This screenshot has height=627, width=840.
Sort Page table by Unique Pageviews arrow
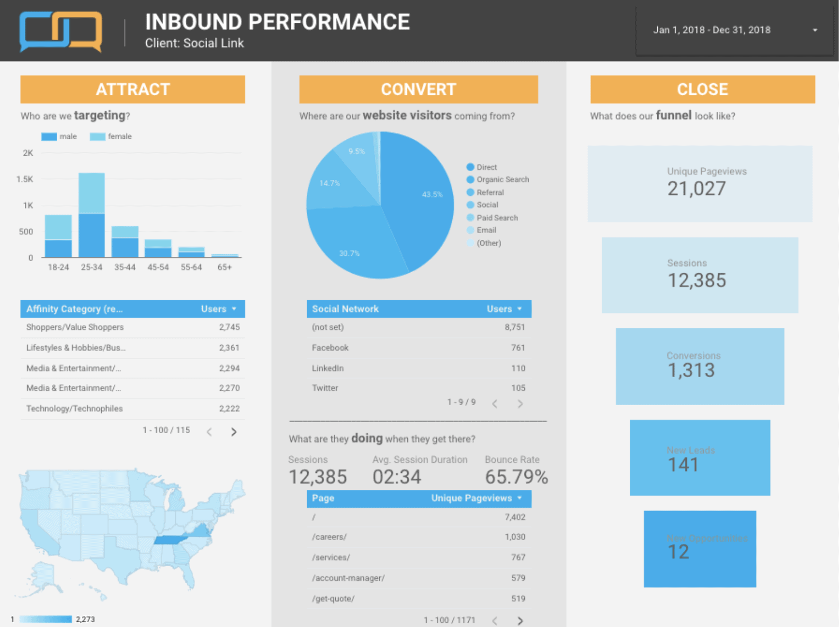pyautogui.click(x=520, y=498)
